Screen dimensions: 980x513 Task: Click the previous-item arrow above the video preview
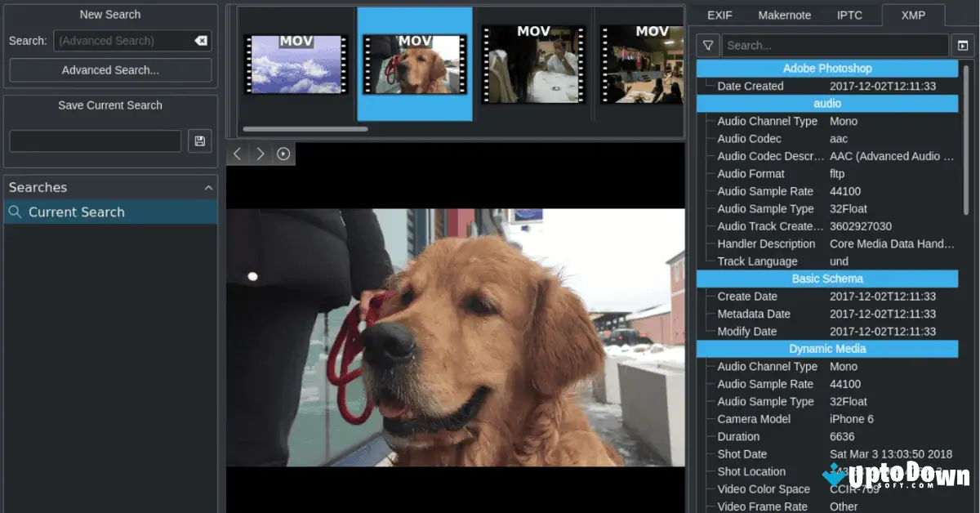pyautogui.click(x=237, y=153)
